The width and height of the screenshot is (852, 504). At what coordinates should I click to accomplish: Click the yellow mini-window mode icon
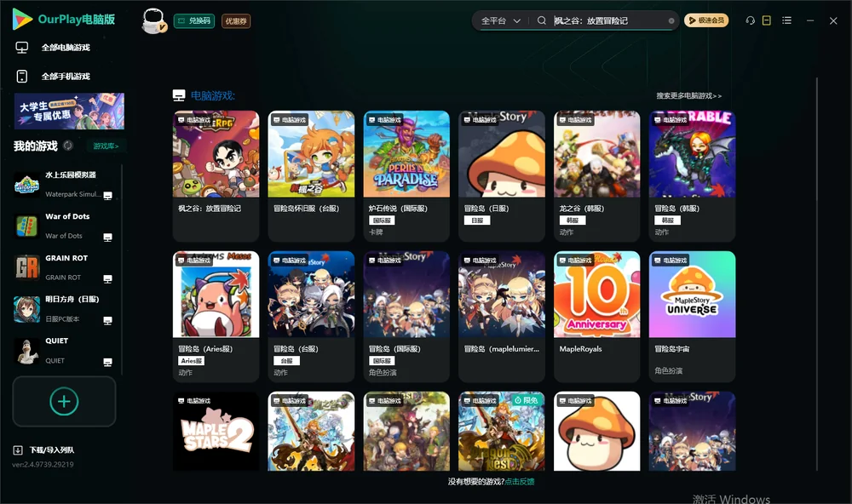point(766,20)
